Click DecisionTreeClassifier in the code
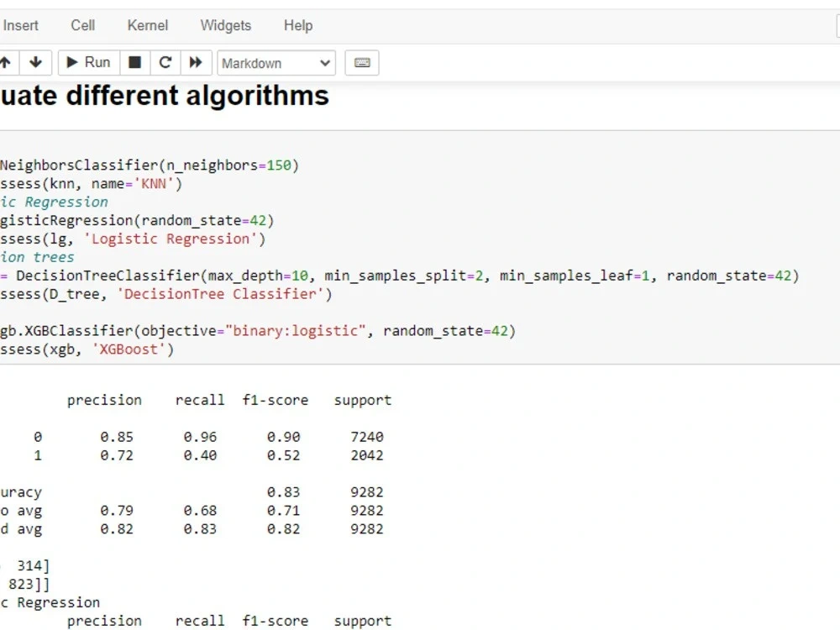The width and height of the screenshot is (840, 630). tap(108, 276)
